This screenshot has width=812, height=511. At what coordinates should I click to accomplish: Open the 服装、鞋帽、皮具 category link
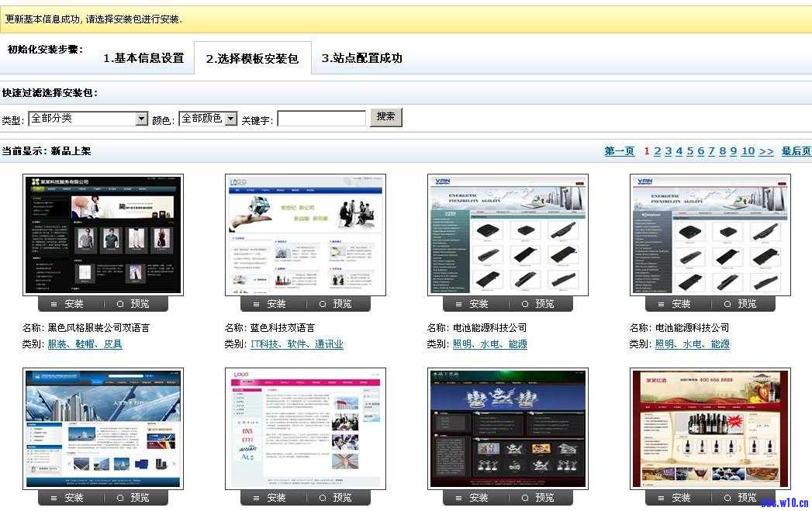tap(85, 344)
